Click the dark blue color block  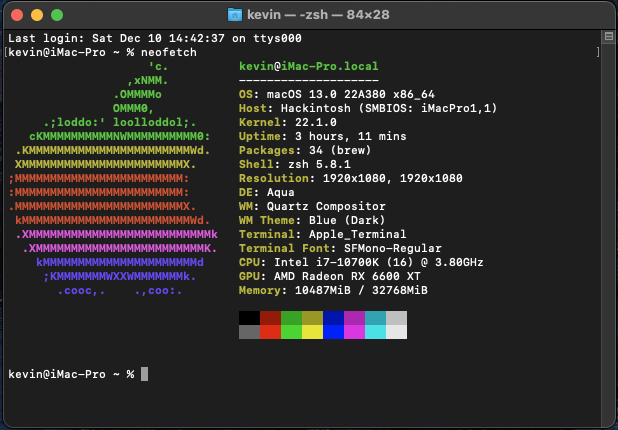click(333, 318)
